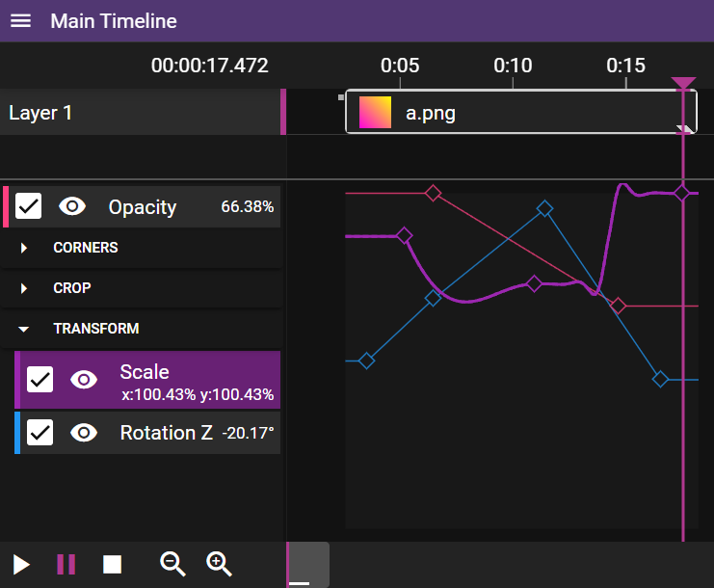
Task: Open the hamburger menu
Action: click(x=20, y=21)
